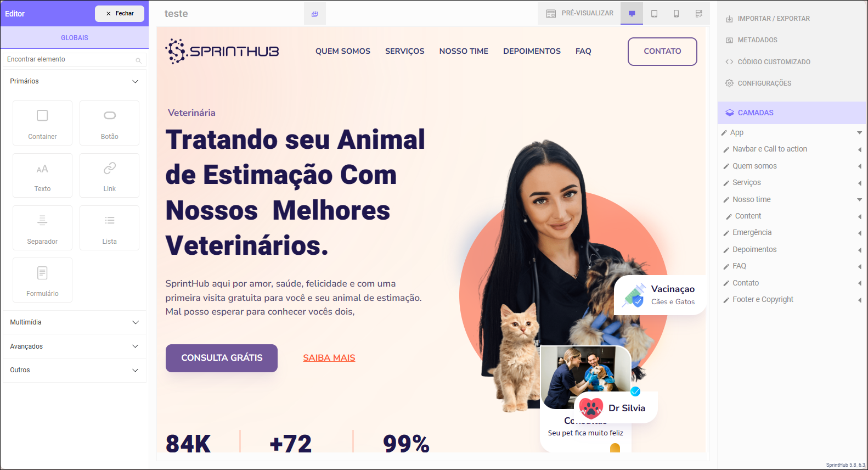Select desktop view icon in top toolbar
The height and width of the screenshot is (470, 868).
(x=632, y=14)
